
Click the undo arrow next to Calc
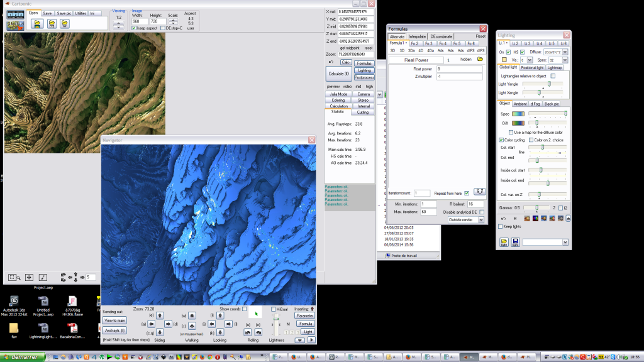click(330, 62)
